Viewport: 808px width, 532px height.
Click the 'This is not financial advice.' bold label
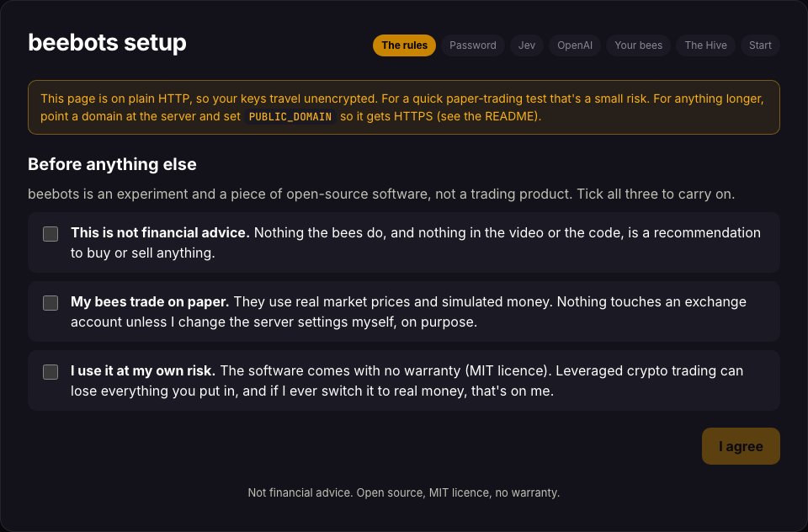coord(160,233)
